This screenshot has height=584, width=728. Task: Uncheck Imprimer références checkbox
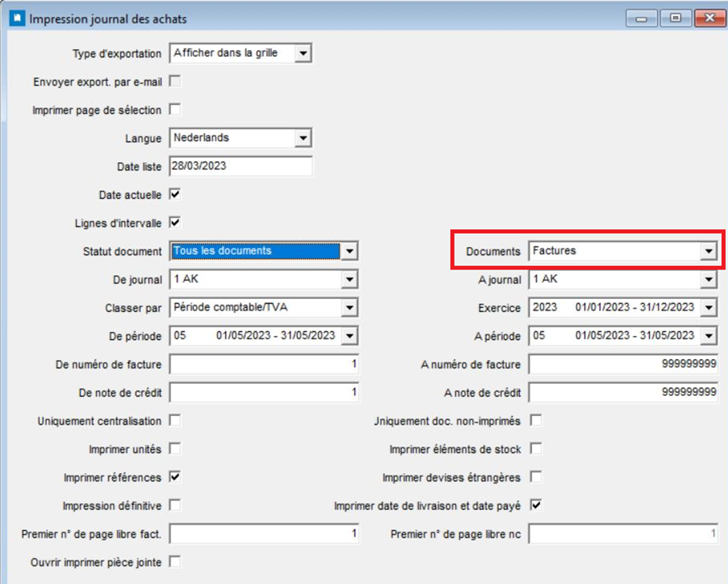click(175, 477)
